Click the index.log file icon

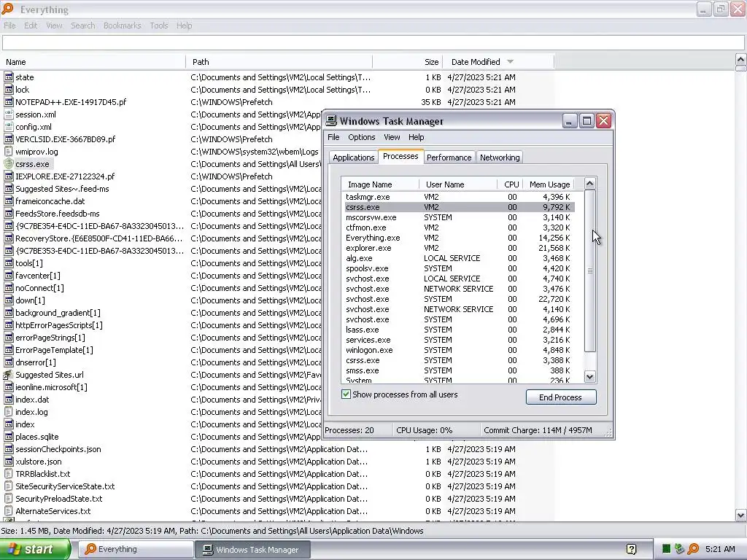(x=9, y=412)
